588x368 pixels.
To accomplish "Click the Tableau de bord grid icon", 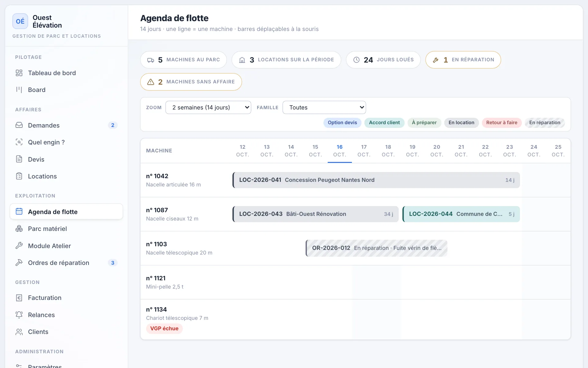I will (x=19, y=73).
